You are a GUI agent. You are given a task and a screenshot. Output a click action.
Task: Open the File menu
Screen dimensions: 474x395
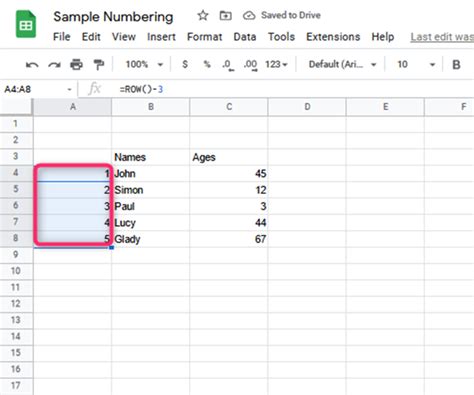[62, 37]
